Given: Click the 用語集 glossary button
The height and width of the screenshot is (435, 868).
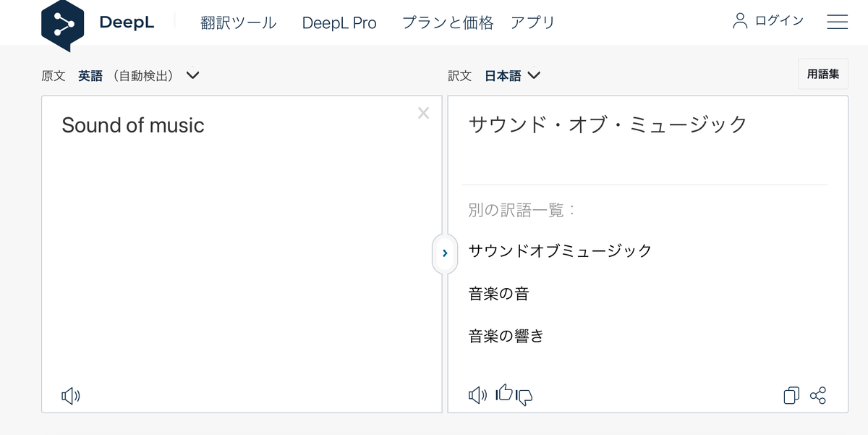Looking at the screenshot, I should [822, 75].
